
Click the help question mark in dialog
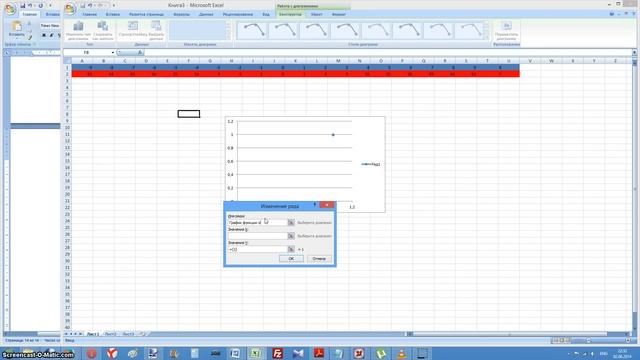(315, 205)
